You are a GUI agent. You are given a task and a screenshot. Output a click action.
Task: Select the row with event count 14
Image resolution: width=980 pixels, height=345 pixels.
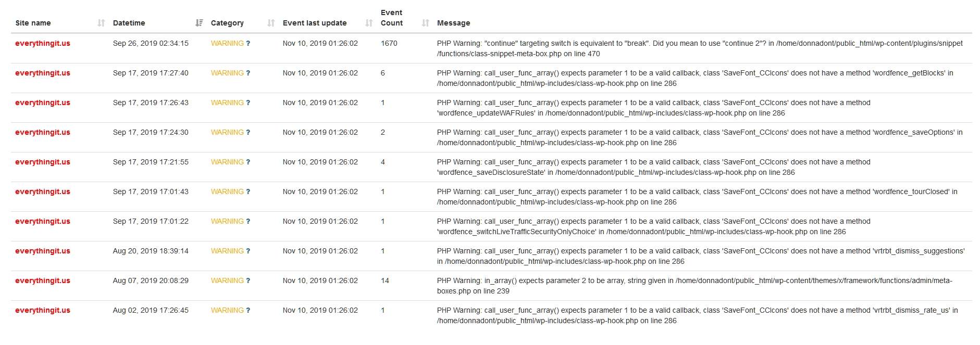(491, 286)
